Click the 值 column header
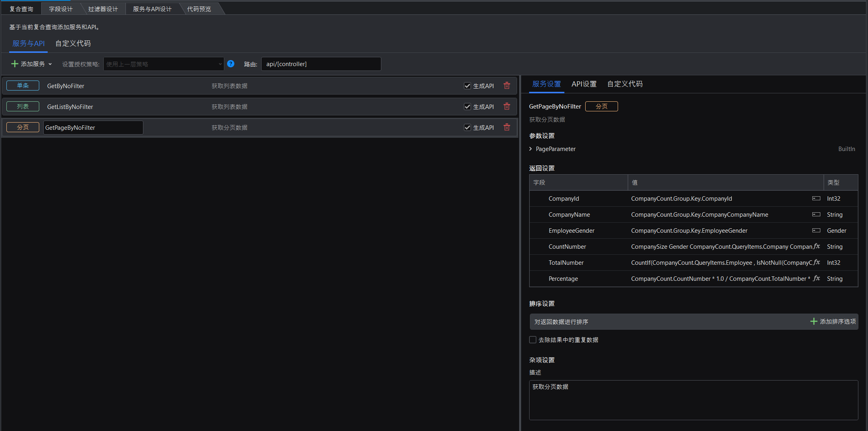The width and height of the screenshot is (868, 431). coord(725,182)
